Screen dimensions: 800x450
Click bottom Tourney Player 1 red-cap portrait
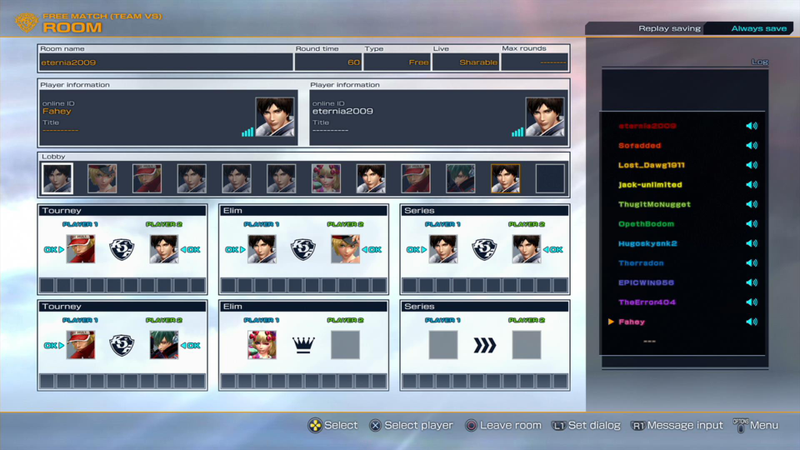coord(81,345)
